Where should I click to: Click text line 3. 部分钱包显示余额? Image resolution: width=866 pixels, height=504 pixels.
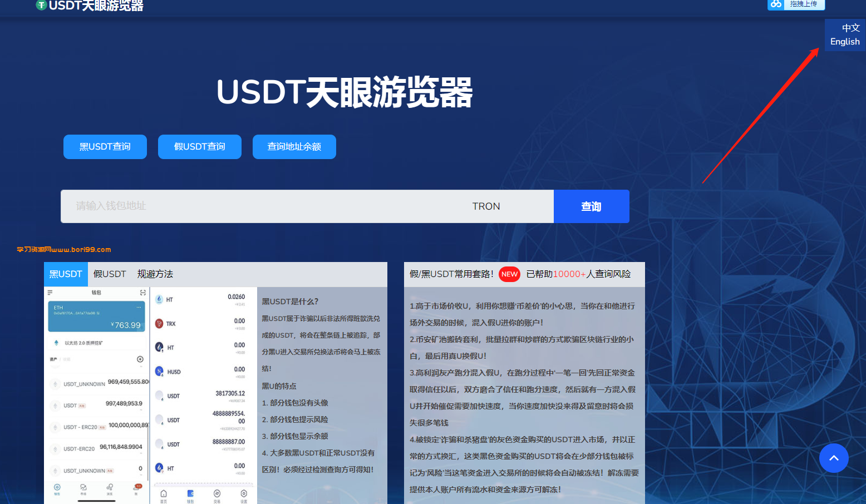coord(295,436)
